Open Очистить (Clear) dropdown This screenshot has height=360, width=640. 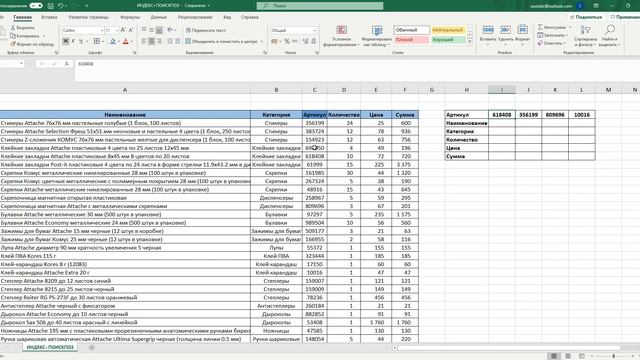[x=551, y=43]
